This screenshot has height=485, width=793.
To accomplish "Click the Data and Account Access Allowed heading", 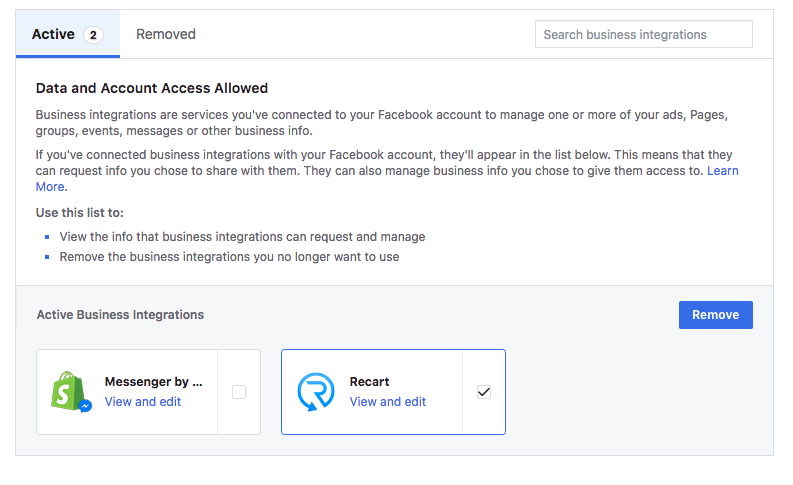I will (152, 88).
